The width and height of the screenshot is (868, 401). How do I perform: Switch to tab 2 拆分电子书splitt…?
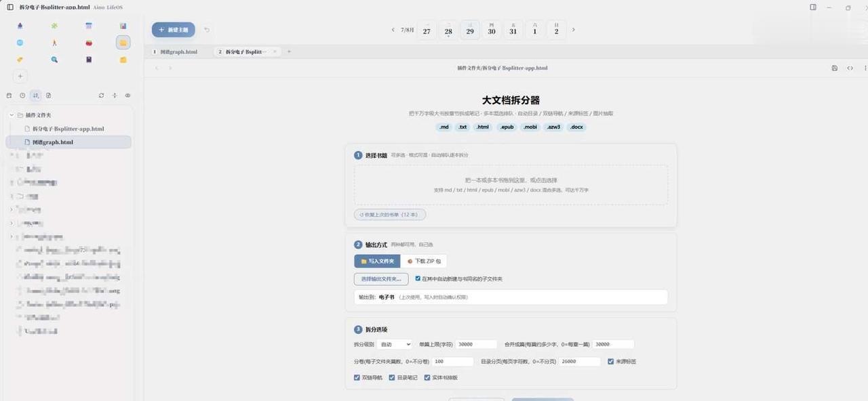(x=245, y=51)
